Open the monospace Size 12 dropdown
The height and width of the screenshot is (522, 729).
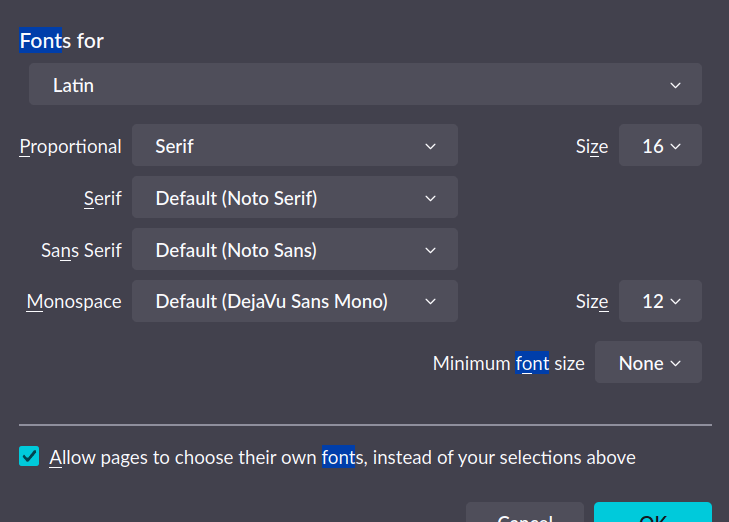[660, 301]
